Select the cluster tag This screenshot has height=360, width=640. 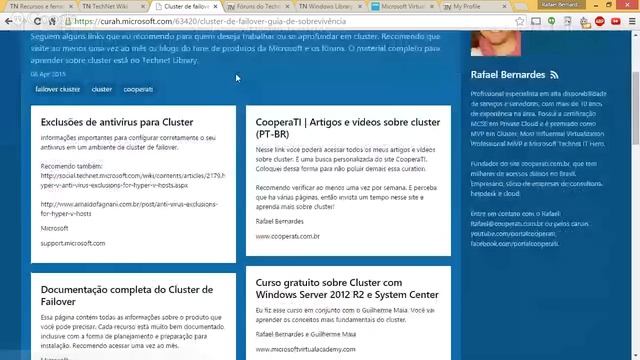[x=102, y=89]
